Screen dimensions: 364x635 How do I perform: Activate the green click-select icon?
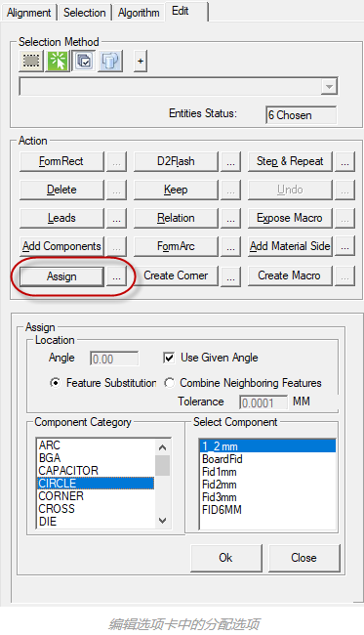[x=58, y=62]
